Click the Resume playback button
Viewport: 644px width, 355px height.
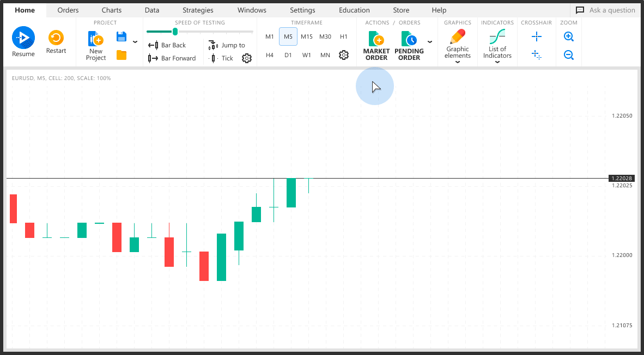(x=23, y=38)
